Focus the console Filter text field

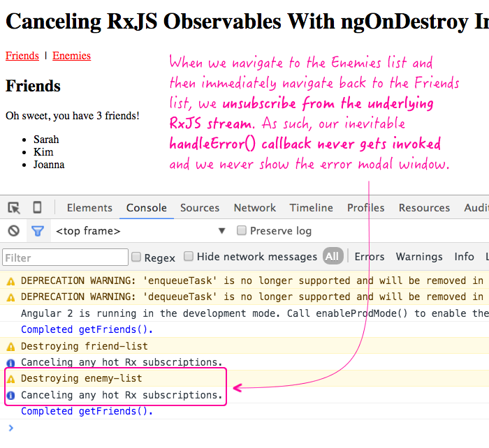[65, 257]
